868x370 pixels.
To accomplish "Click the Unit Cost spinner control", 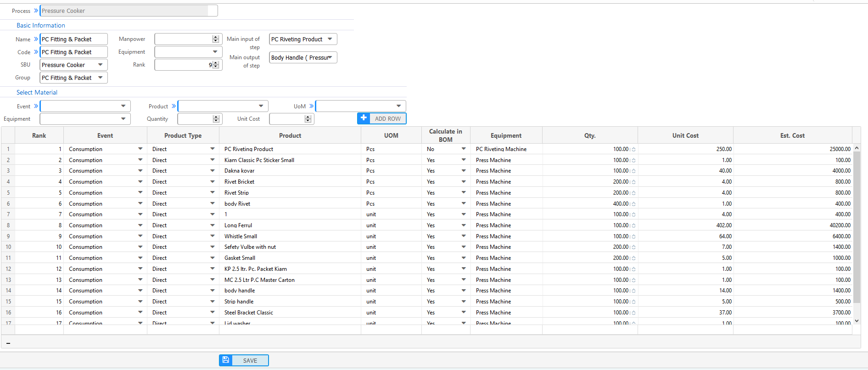I will [x=308, y=119].
